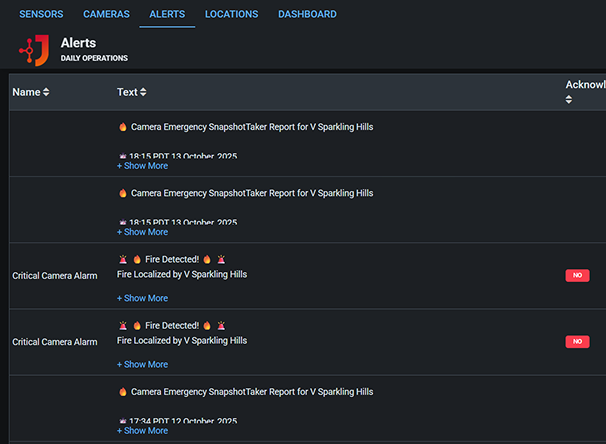Click siren icon in first Fire Detected alert

pyautogui.click(x=122, y=259)
